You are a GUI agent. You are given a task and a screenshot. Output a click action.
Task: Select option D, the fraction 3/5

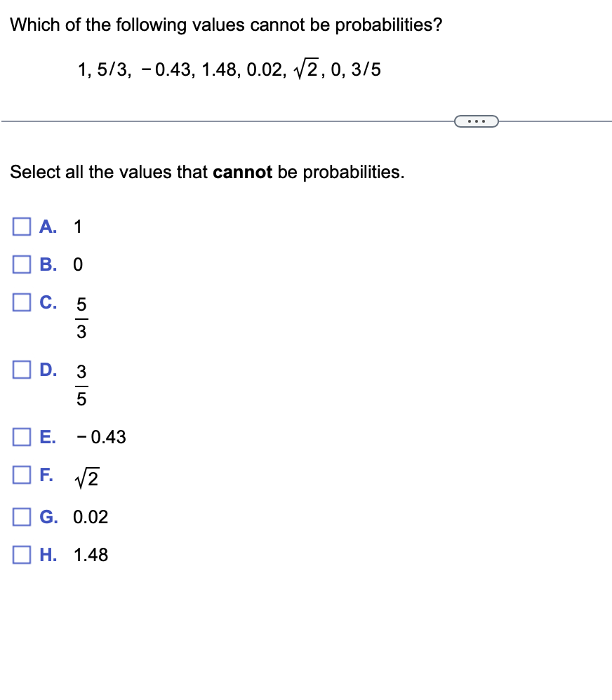point(20,370)
